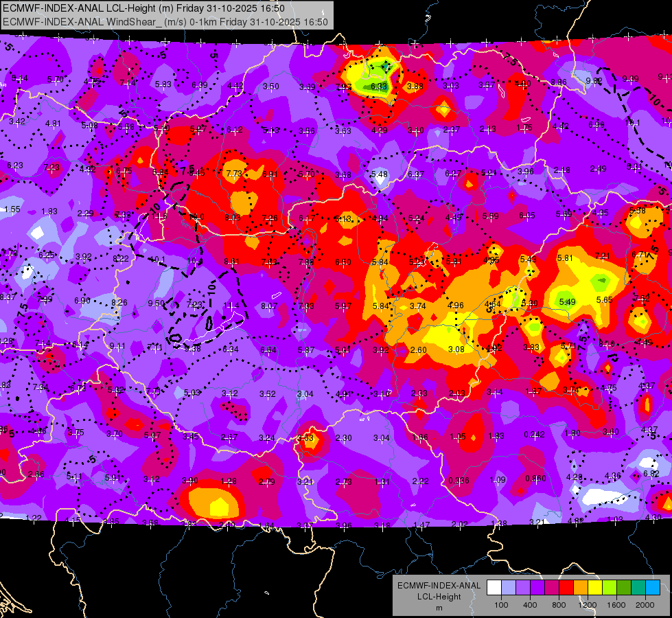The height and width of the screenshot is (618, 672).
Task: Click the grid value "4.96"
Action: pos(456,306)
